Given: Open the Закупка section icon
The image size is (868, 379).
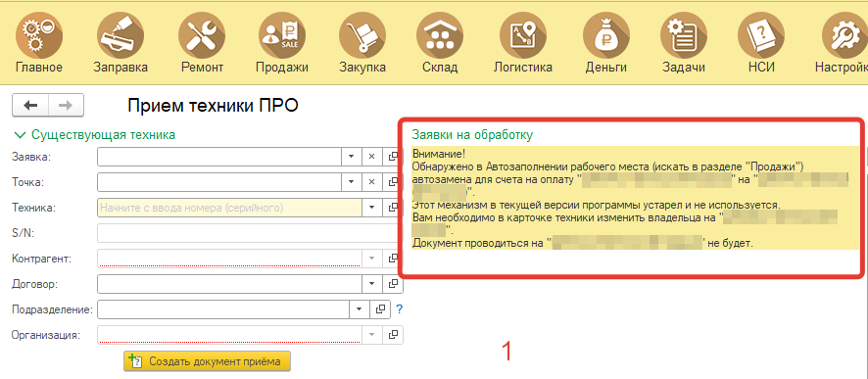Looking at the screenshot, I should [x=362, y=35].
